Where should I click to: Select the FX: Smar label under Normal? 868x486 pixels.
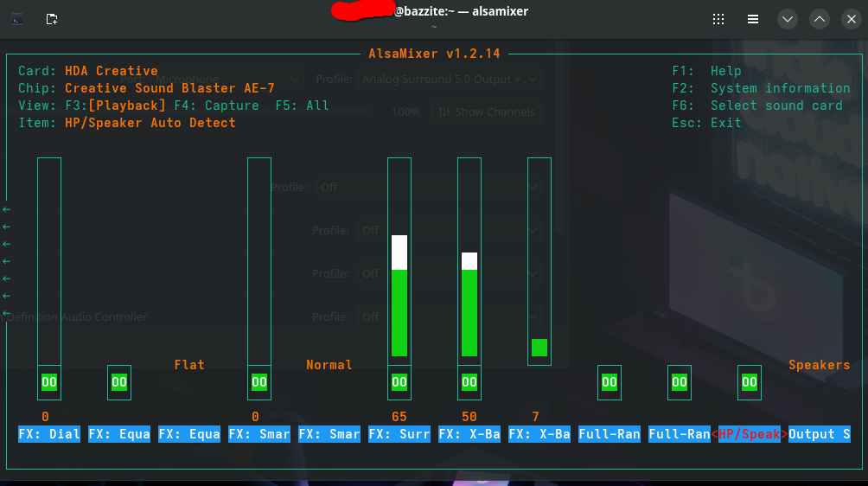(x=329, y=434)
